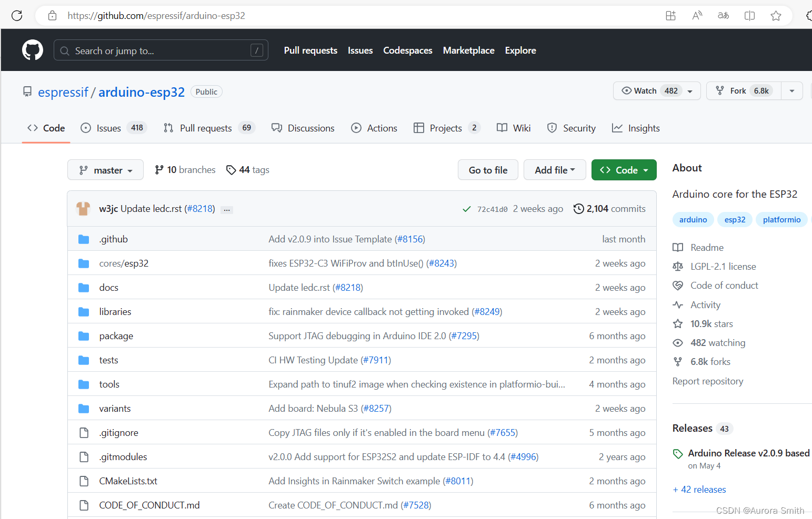Screen dimensions: 812x519
Task: Open the Security tab
Action: click(x=572, y=128)
